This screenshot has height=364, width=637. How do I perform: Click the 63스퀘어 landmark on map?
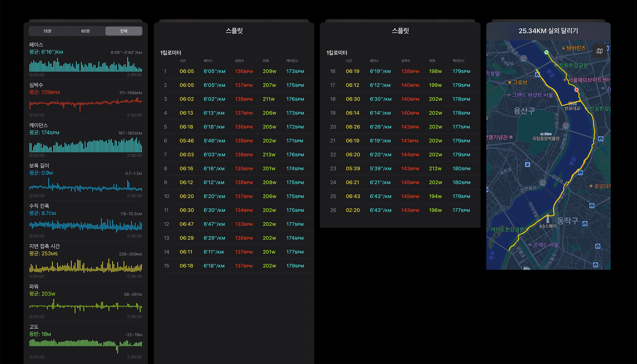click(548, 226)
